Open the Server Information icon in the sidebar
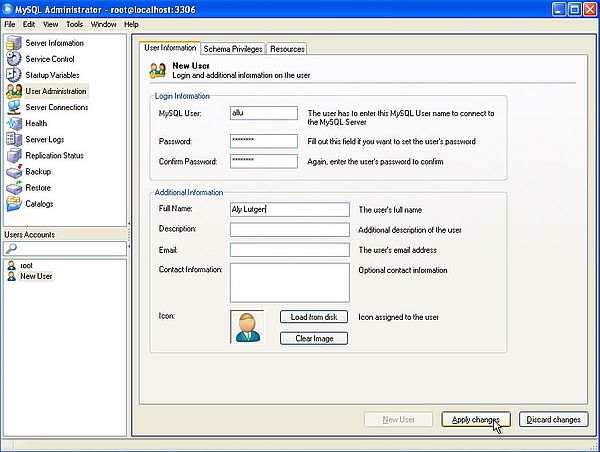Image resolution: width=600 pixels, height=452 pixels. 14,43
